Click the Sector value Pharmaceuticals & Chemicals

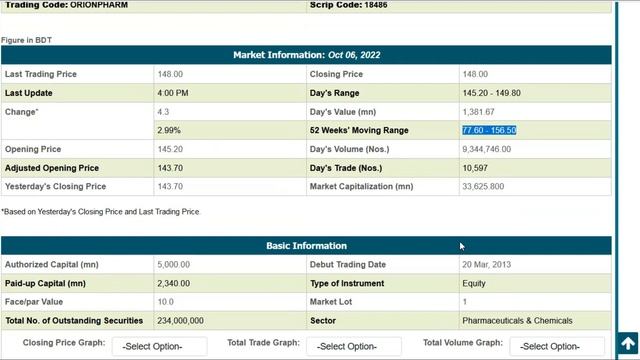tap(517, 321)
